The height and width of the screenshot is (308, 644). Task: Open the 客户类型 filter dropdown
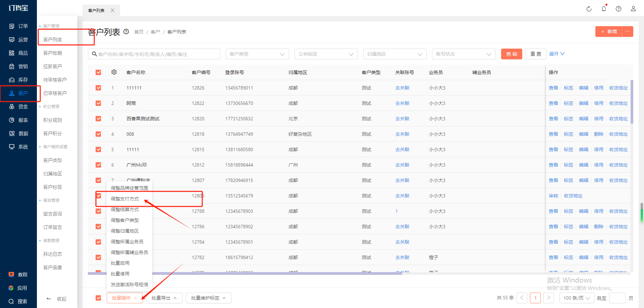click(257, 54)
